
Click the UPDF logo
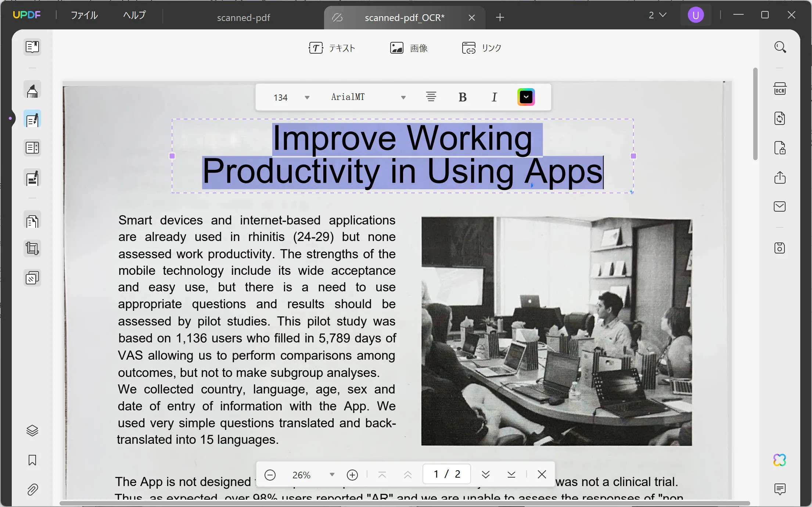coord(26,15)
